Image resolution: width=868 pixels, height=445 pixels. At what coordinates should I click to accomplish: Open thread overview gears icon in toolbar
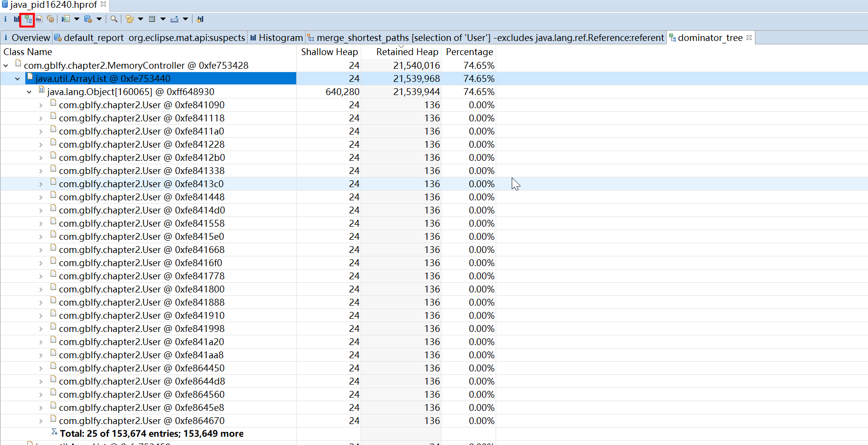click(x=50, y=19)
